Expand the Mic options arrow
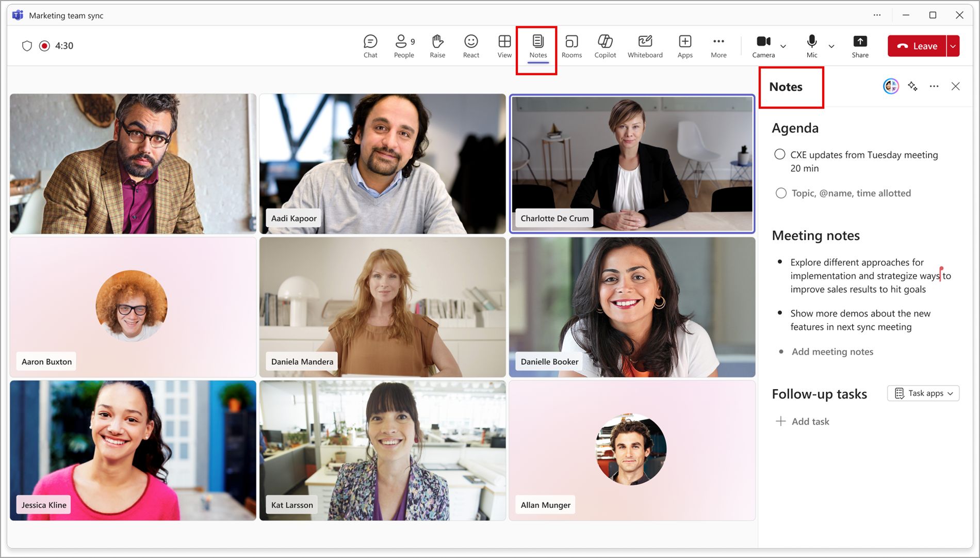 click(x=831, y=46)
